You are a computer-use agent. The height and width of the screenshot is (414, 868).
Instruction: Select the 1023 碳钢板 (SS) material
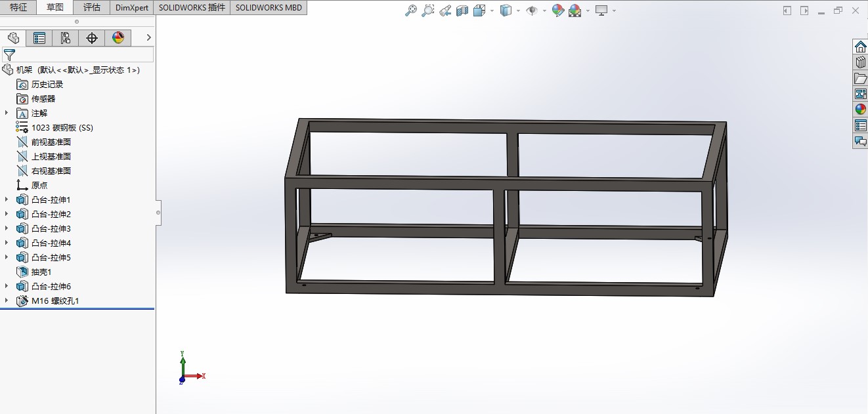[55, 127]
